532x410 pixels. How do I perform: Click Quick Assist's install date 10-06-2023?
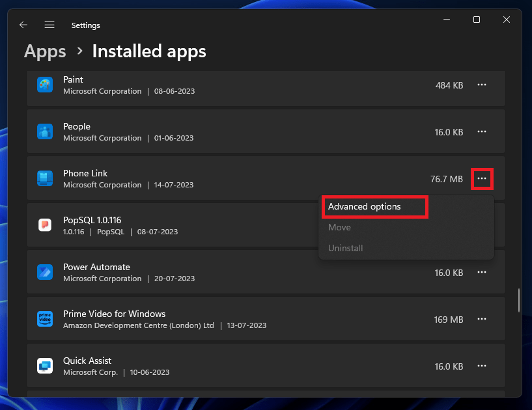150,372
